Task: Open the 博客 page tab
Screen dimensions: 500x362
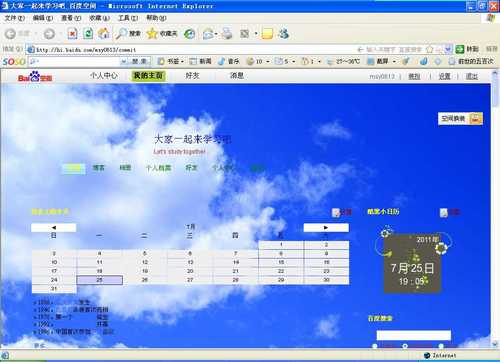Action: pyautogui.click(x=98, y=168)
